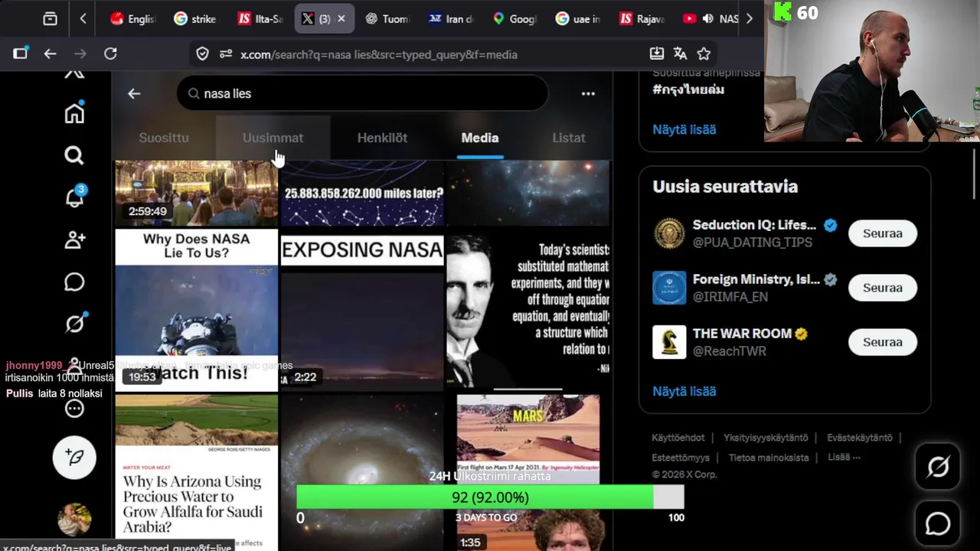The width and height of the screenshot is (980, 551).
Task: Follow Seduction IQ account
Action: pyautogui.click(x=883, y=233)
